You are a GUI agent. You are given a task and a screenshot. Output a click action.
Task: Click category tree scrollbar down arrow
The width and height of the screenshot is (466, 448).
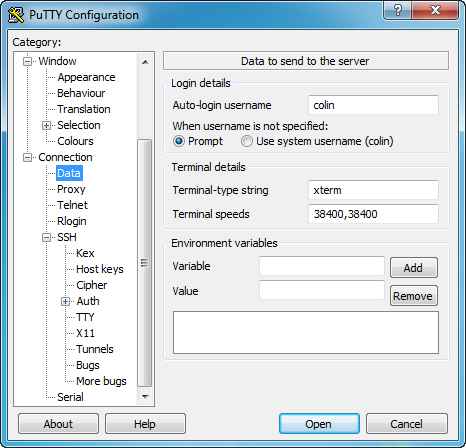tap(145, 397)
